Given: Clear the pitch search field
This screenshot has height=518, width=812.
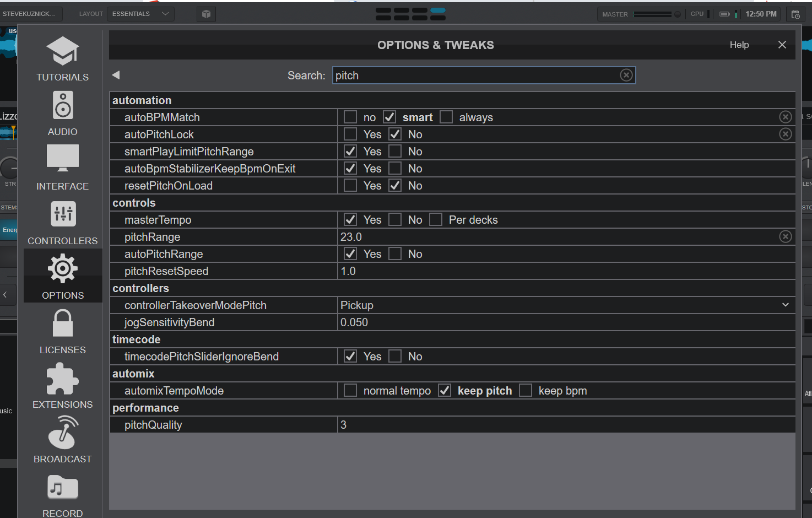Looking at the screenshot, I should [626, 75].
